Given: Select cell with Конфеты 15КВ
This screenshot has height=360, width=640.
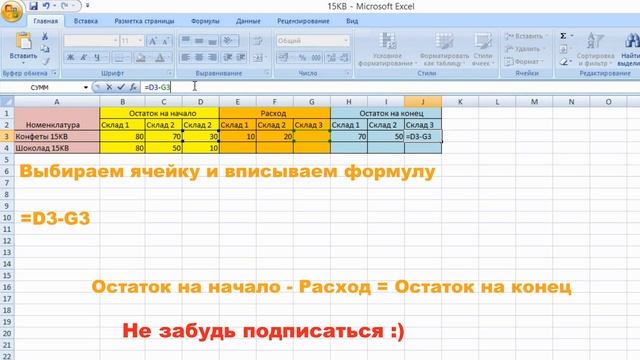Looking at the screenshot, I should (x=57, y=136).
